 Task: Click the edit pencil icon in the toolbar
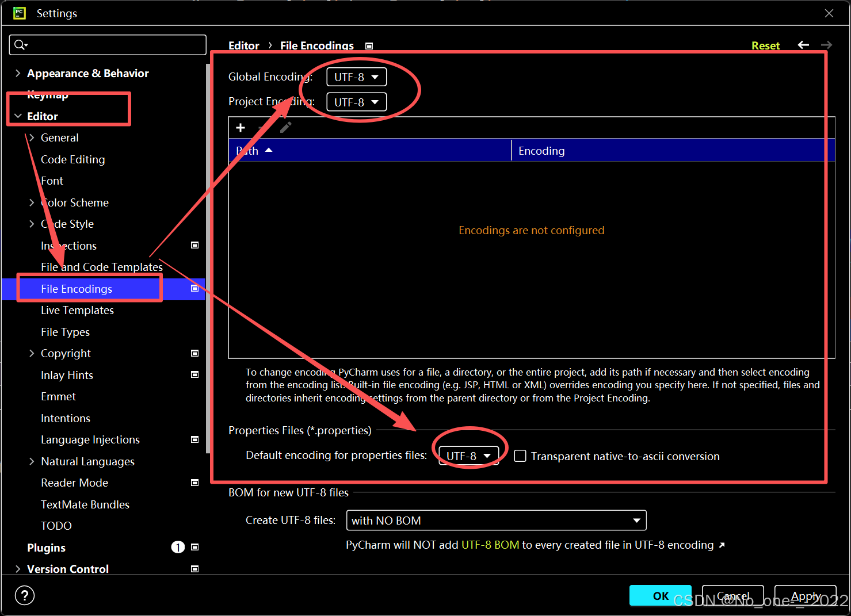[285, 128]
